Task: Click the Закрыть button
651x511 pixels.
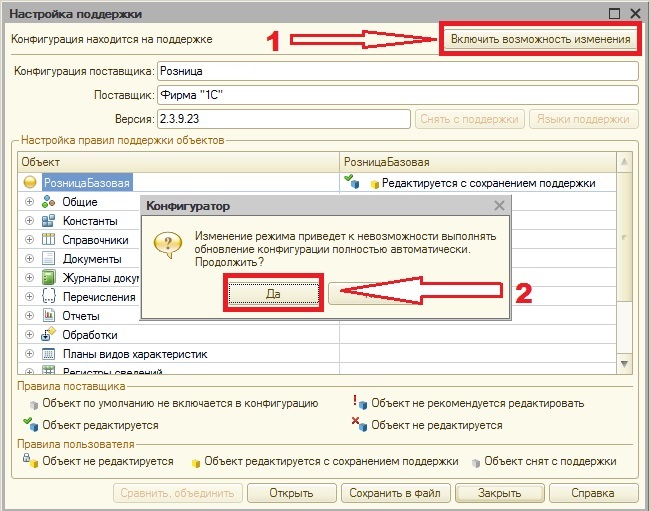Action: pyautogui.click(x=499, y=493)
